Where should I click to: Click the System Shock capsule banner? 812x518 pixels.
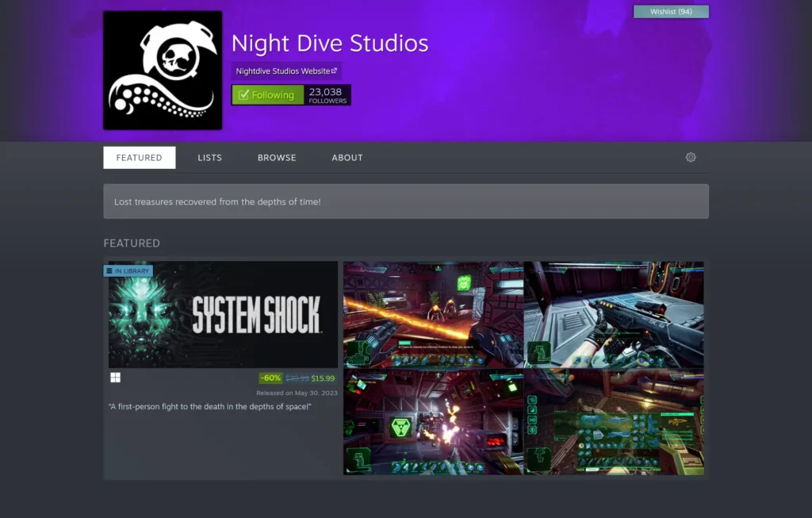(223, 314)
